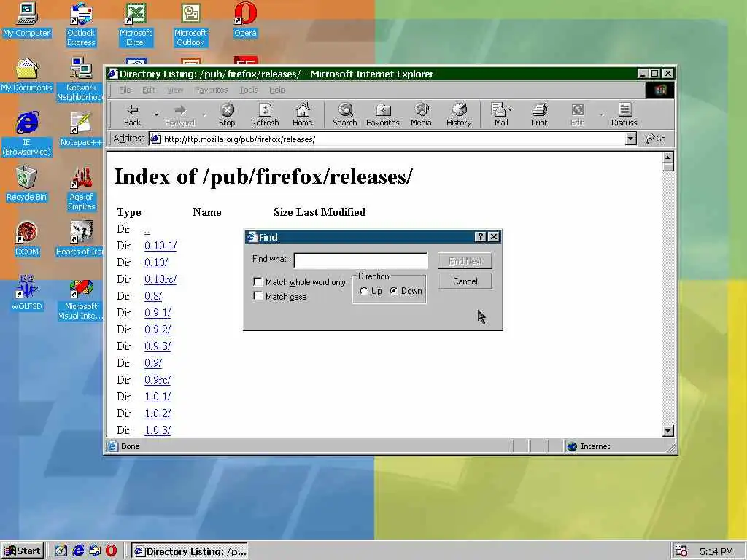Open the parent directory .. link
The width and height of the screenshot is (747, 560).
pos(147,230)
